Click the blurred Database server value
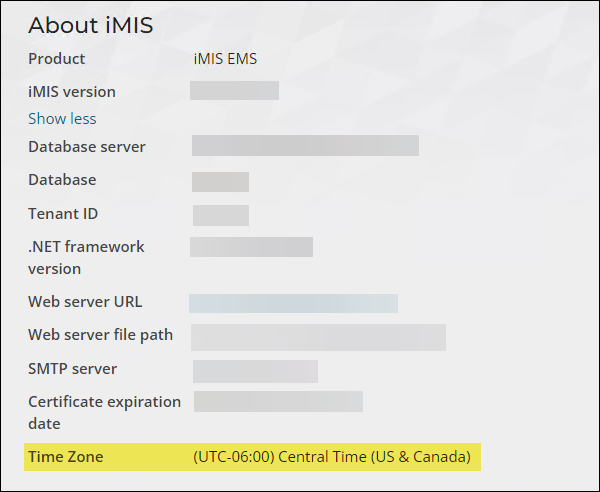This screenshot has height=492, width=600. click(305, 145)
